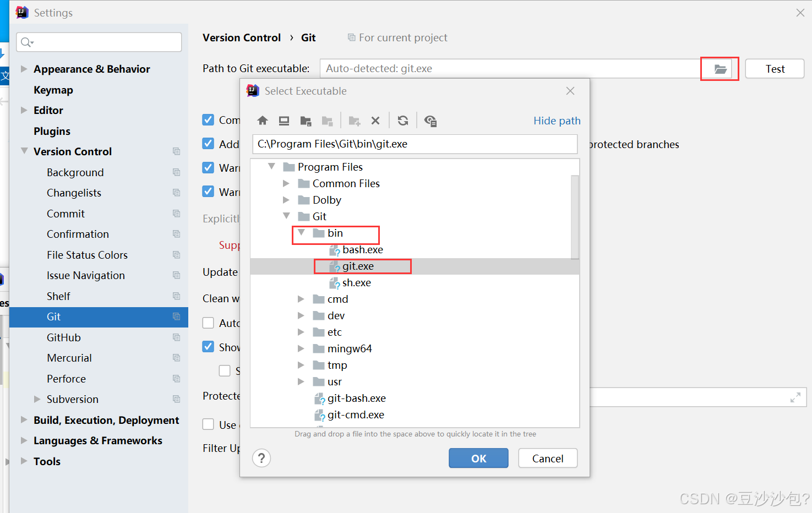Open Keymap settings
This screenshot has width=812, height=513.
point(53,90)
